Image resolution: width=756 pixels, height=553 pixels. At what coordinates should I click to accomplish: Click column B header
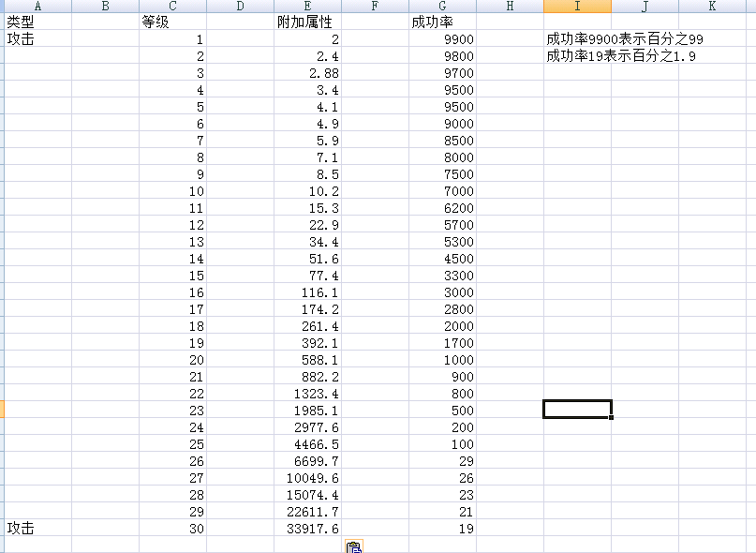point(105,7)
